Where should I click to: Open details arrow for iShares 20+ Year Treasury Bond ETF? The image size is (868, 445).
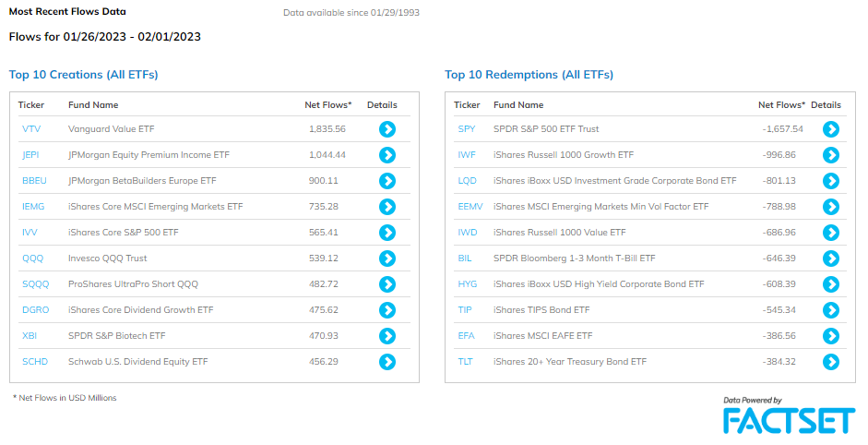[831, 362]
